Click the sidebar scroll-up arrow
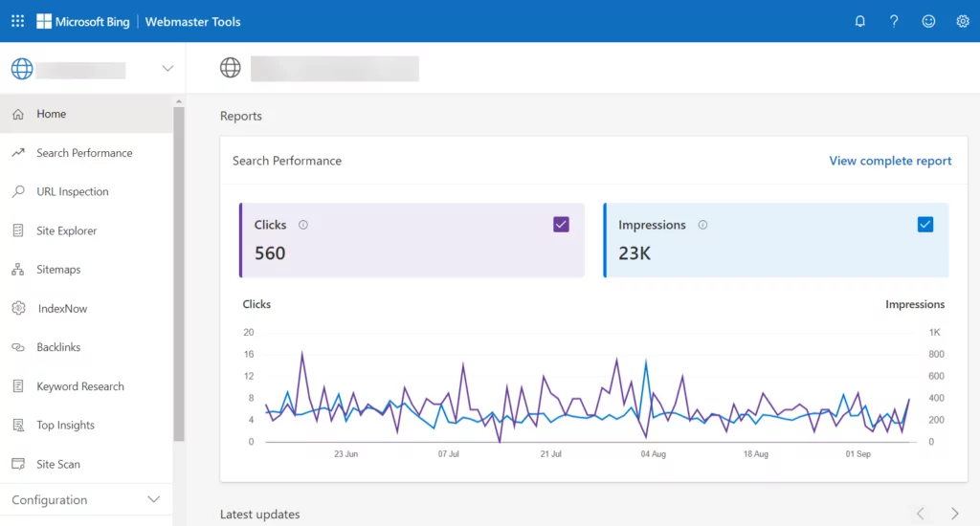The width and height of the screenshot is (980, 526). 179,101
